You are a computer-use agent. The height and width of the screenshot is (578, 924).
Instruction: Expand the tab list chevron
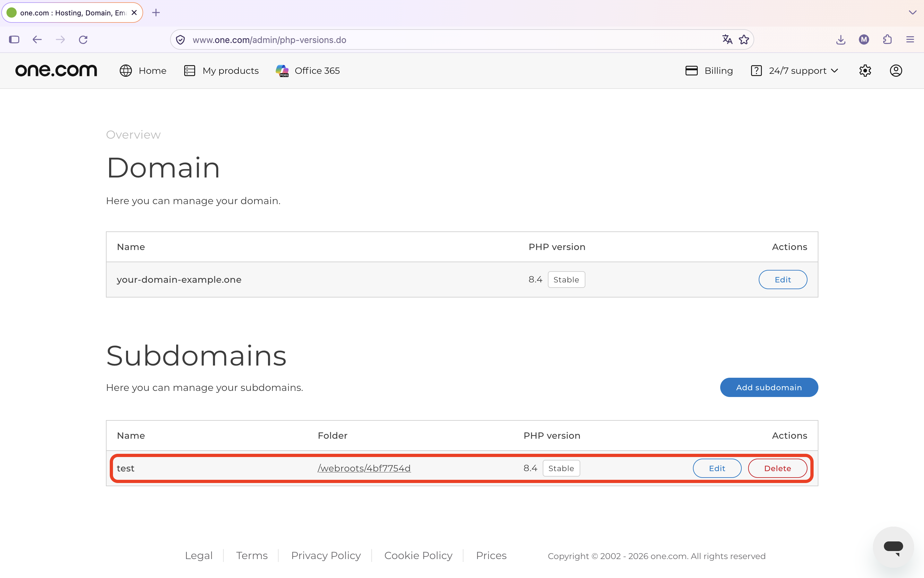pos(912,13)
